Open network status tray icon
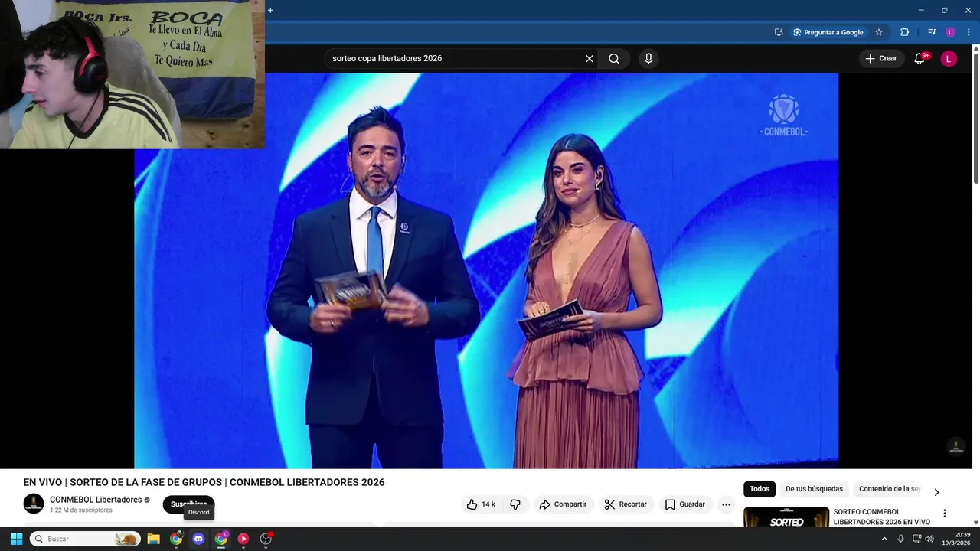 pos(916,539)
